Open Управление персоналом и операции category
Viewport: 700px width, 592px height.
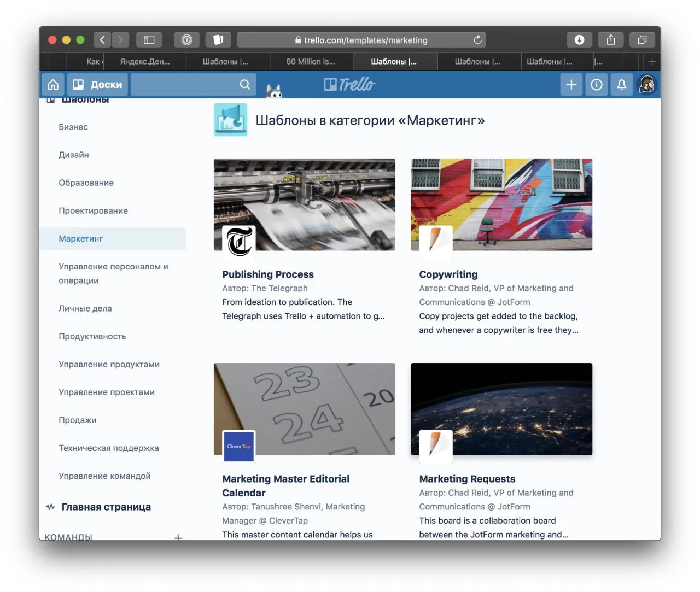pyautogui.click(x=113, y=273)
